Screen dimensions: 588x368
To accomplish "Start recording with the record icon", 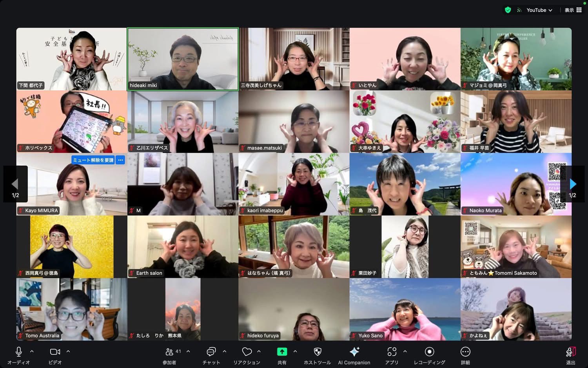I will 429,352.
